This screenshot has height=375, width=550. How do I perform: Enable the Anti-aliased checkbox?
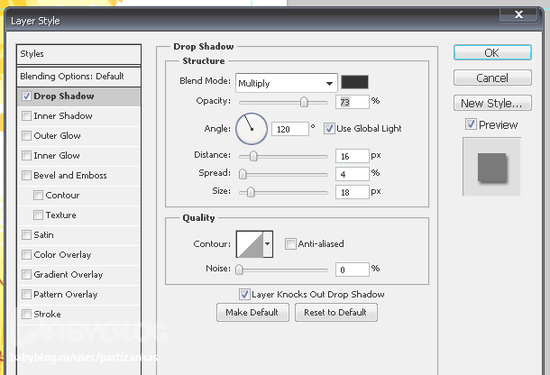click(290, 244)
